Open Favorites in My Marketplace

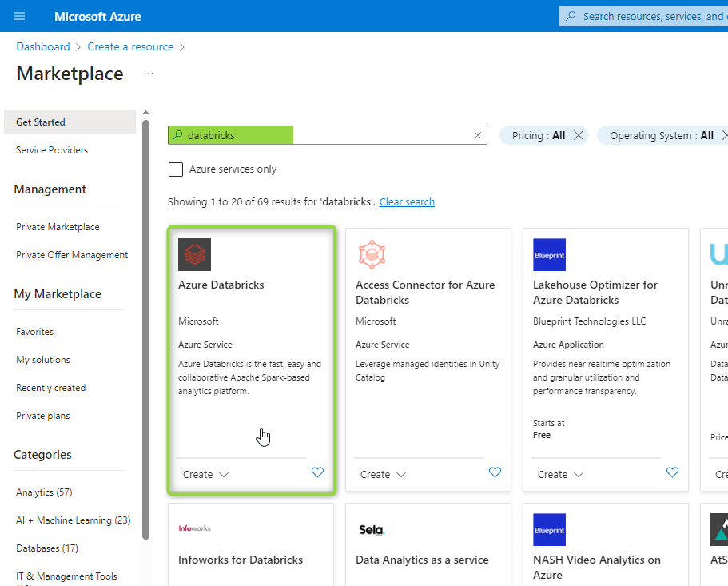(35, 332)
